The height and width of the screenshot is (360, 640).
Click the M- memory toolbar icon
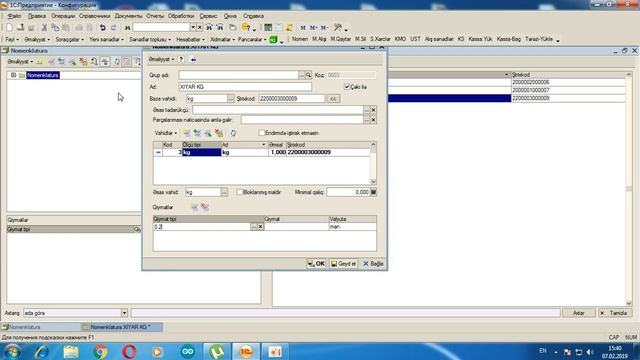pyautogui.click(x=324, y=27)
